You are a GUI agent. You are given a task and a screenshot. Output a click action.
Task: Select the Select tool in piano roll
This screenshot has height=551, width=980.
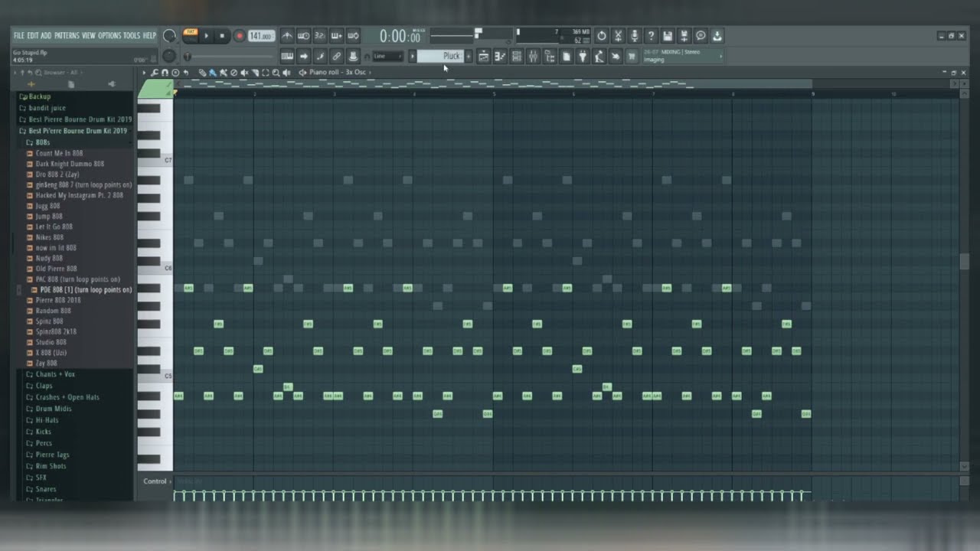pyautogui.click(x=266, y=73)
